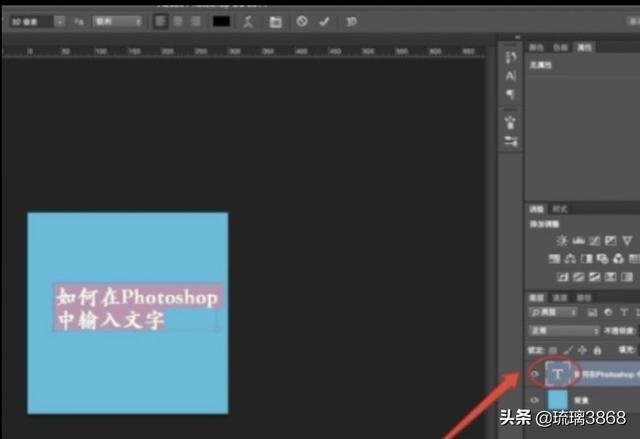Add a Photo Filter adjustment
The image size is (640, 439).
[x=602, y=259]
